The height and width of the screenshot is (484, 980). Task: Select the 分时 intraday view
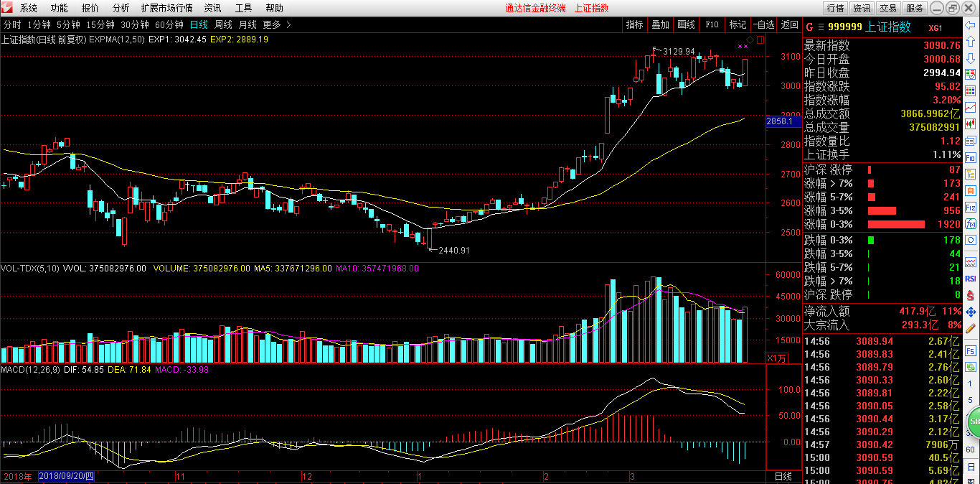click(x=12, y=24)
